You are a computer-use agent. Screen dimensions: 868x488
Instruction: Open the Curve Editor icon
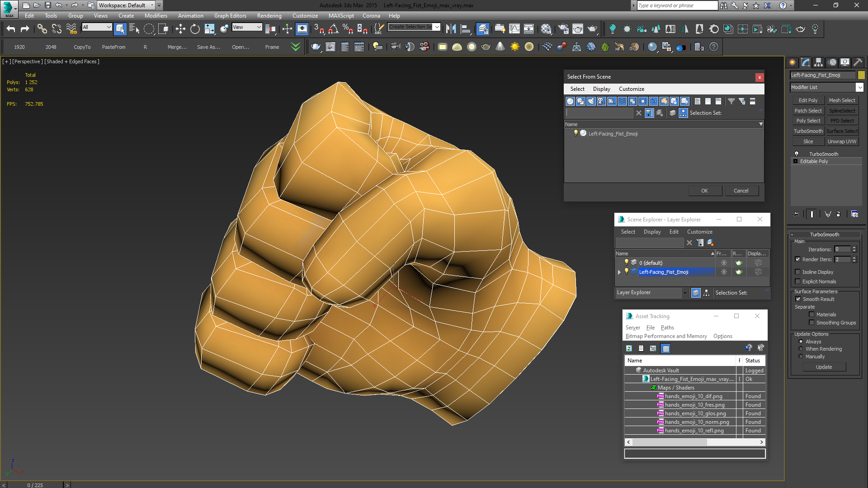click(514, 29)
